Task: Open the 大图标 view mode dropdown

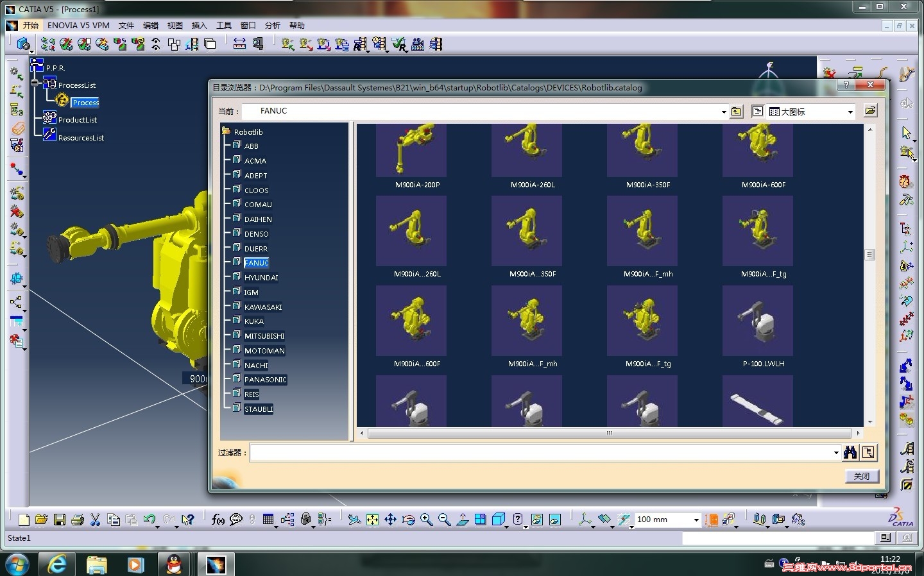Action: (x=850, y=112)
